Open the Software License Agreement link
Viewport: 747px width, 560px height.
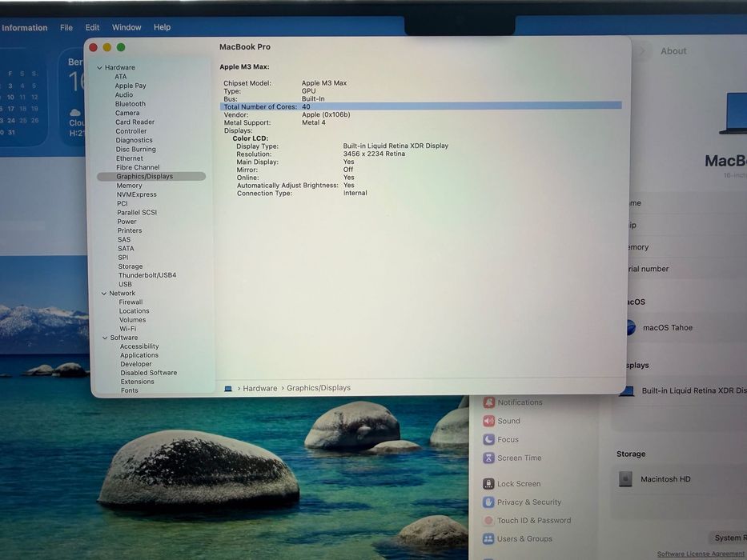click(701, 554)
